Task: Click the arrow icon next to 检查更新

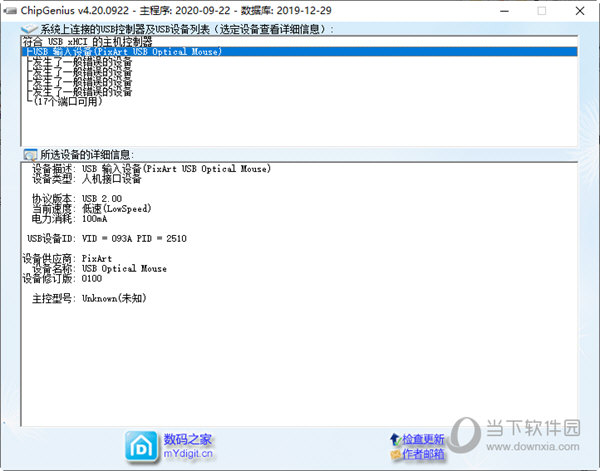Action: pos(395,440)
